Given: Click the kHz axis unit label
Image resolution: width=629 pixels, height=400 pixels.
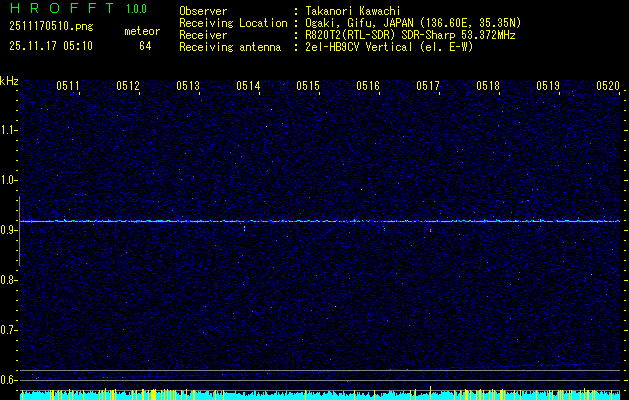Looking at the screenshot, I should click(9, 81).
